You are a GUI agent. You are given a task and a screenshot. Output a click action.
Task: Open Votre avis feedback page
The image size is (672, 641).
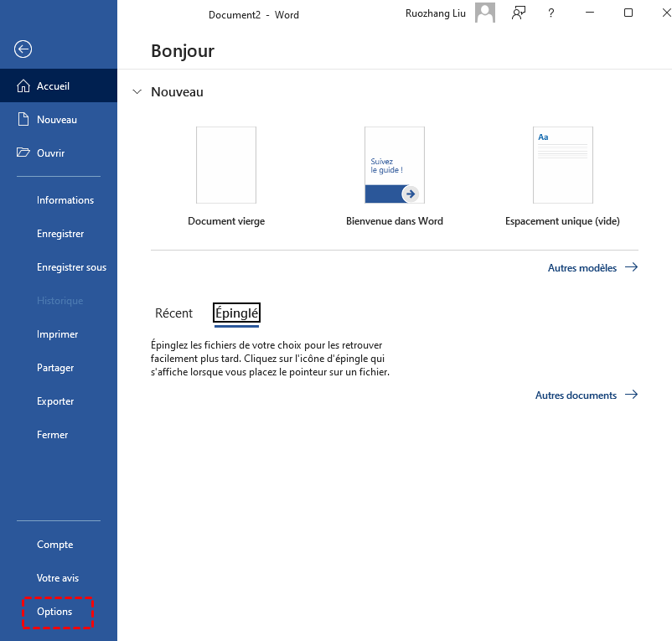[59, 577]
